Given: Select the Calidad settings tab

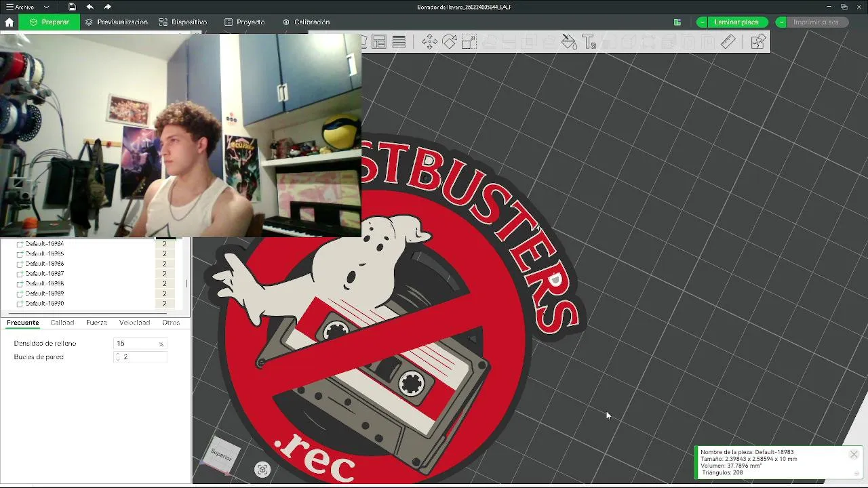Looking at the screenshot, I should tap(62, 323).
